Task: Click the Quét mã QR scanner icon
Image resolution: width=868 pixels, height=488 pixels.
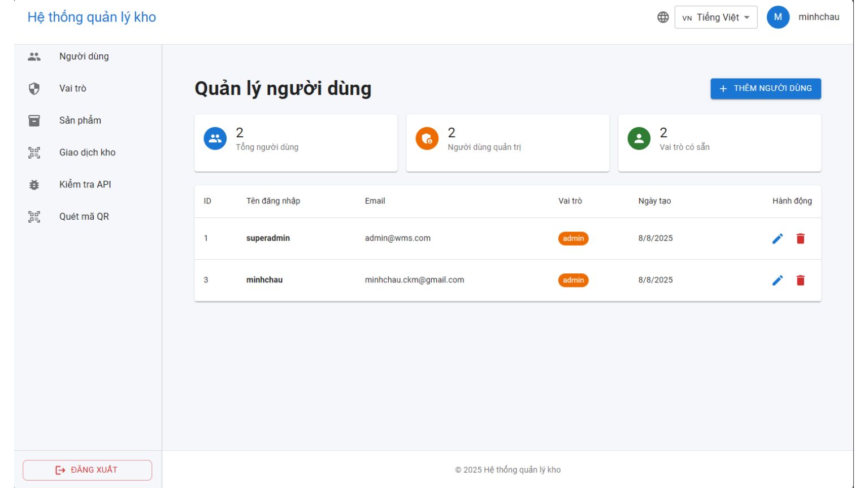Action: click(34, 216)
